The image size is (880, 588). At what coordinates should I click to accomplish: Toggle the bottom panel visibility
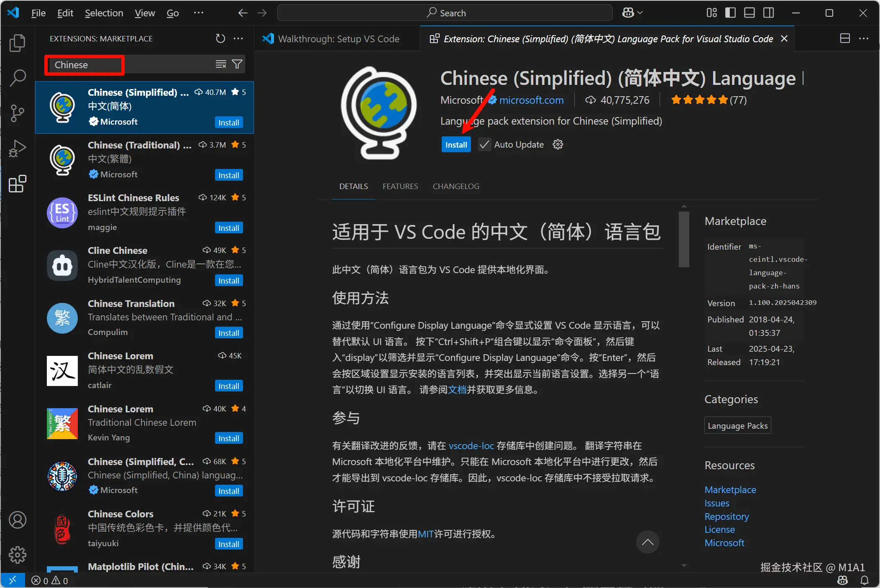[x=749, y=13]
